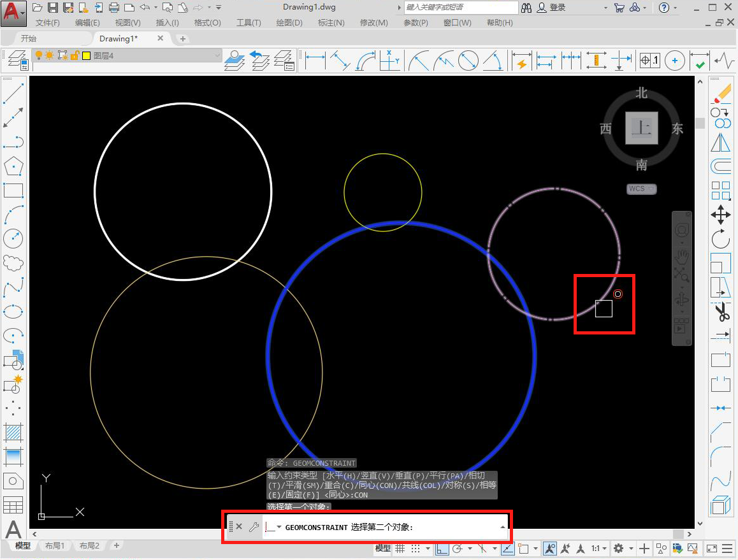Select the Arc Length dimension tool
Screen dimensions: 738x560
tap(365, 61)
